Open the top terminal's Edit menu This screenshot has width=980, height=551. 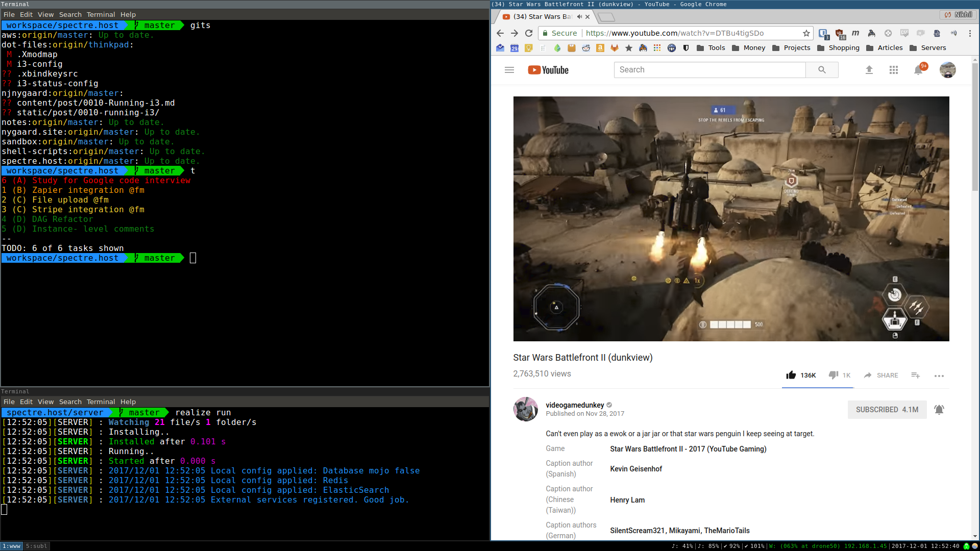(x=26, y=15)
